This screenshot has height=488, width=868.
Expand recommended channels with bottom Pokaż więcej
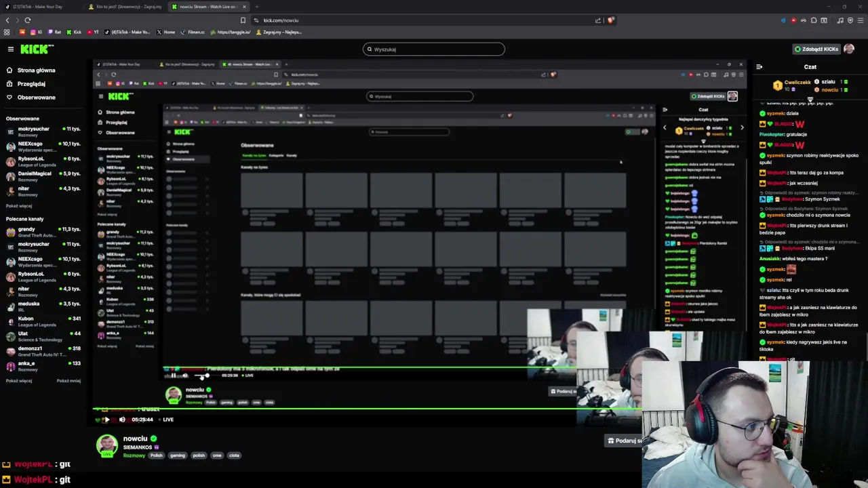[19, 381]
